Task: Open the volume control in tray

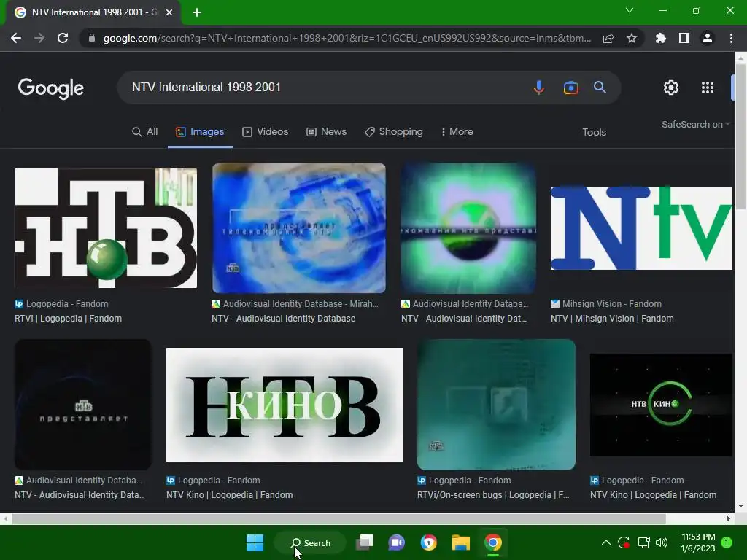Action: tap(662, 542)
